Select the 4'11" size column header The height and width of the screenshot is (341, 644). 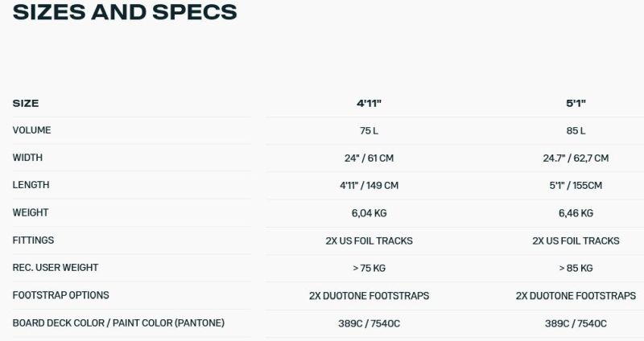tap(369, 103)
